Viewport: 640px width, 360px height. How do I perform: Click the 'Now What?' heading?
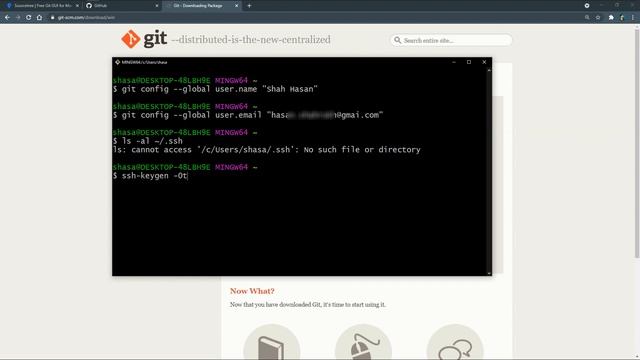pos(252,291)
